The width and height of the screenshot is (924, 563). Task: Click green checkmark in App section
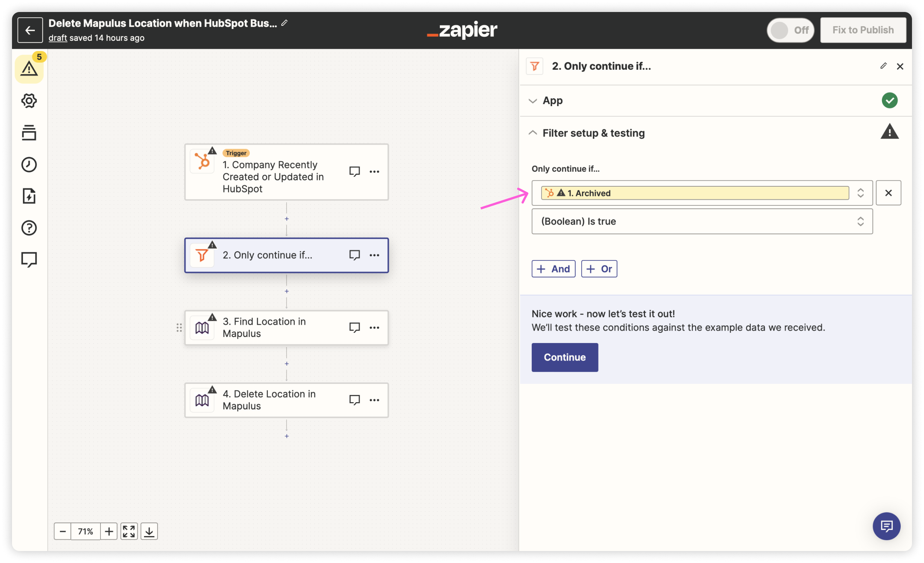point(889,100)
